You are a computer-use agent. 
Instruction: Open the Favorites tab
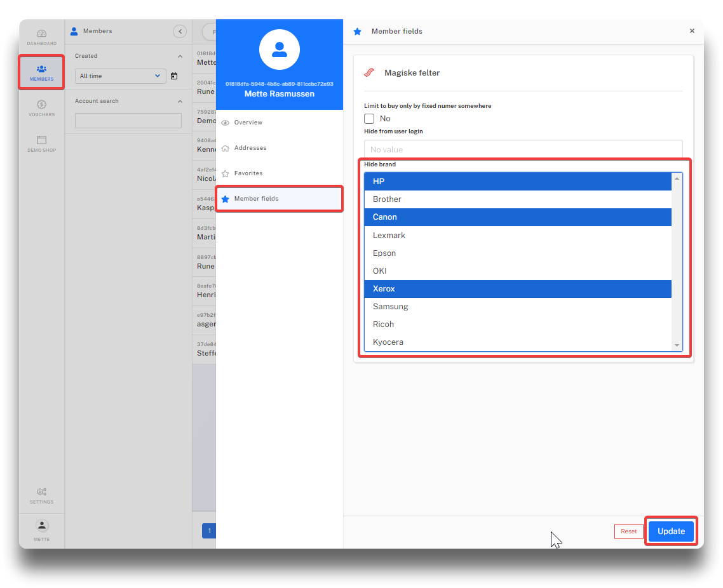(x=280, y=173)
